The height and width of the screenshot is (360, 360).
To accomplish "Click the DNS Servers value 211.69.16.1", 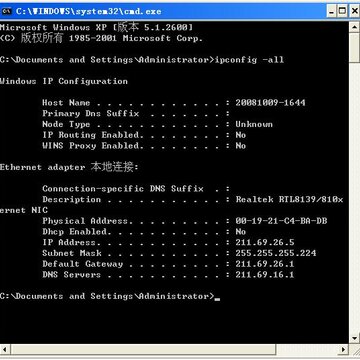I will (265, 275).
